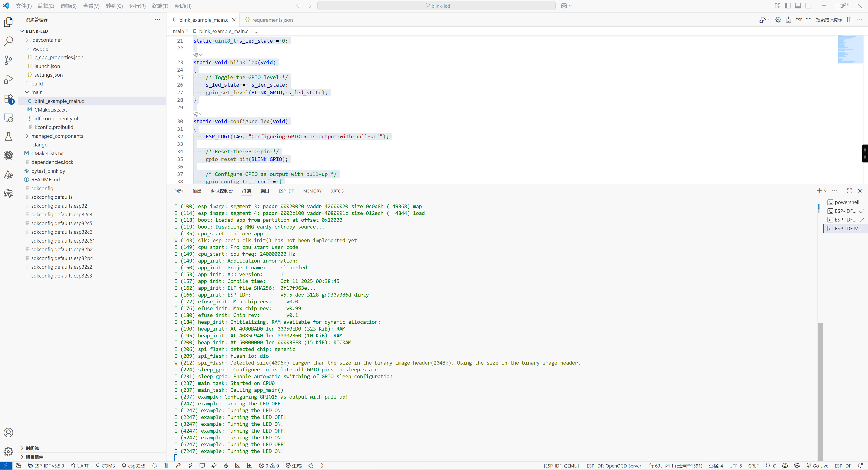
Task: Expand the managed_components folder
Action: (57, 136)
